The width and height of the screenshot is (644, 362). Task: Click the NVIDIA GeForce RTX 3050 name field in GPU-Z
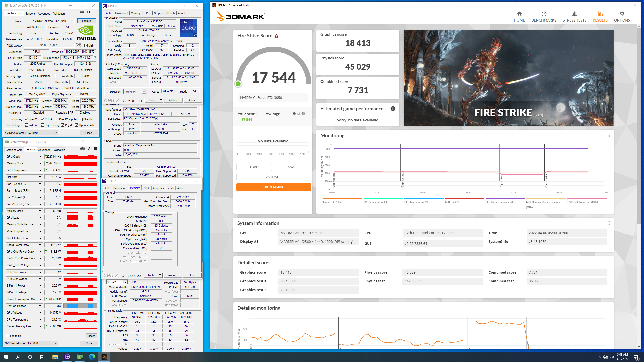[49, 21]
